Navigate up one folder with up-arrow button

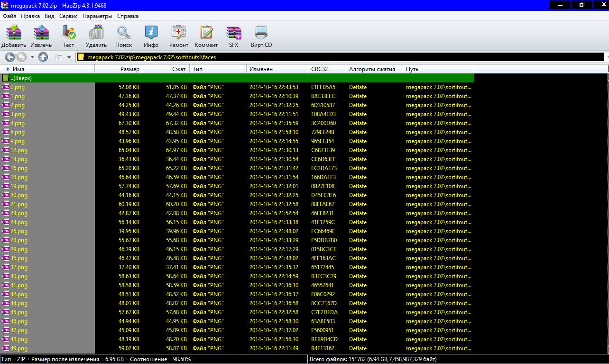click(43, 57)
